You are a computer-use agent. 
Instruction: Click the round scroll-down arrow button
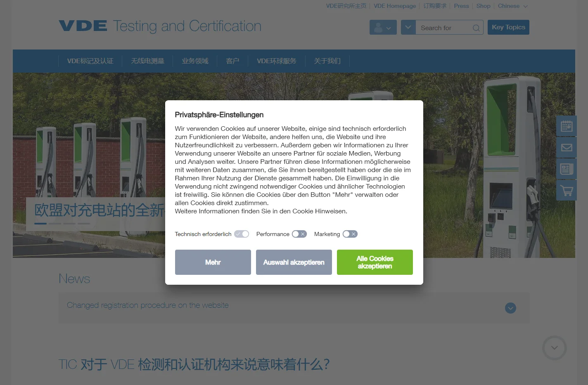pyautogui.click(x=554, y=348)
